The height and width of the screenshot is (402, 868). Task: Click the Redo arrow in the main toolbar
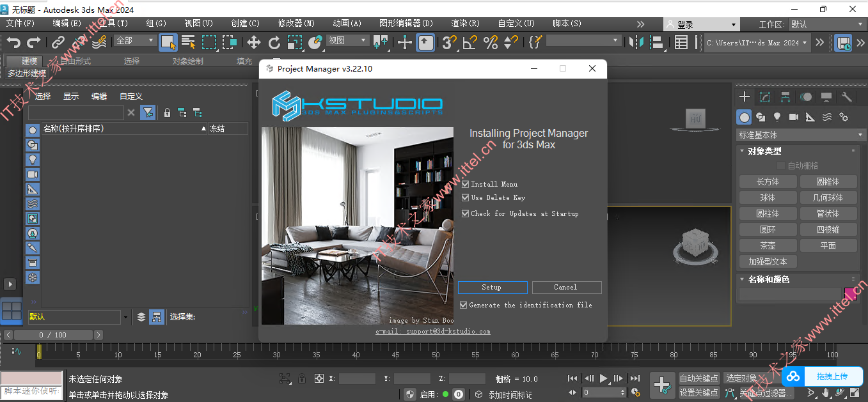(34, 43)
